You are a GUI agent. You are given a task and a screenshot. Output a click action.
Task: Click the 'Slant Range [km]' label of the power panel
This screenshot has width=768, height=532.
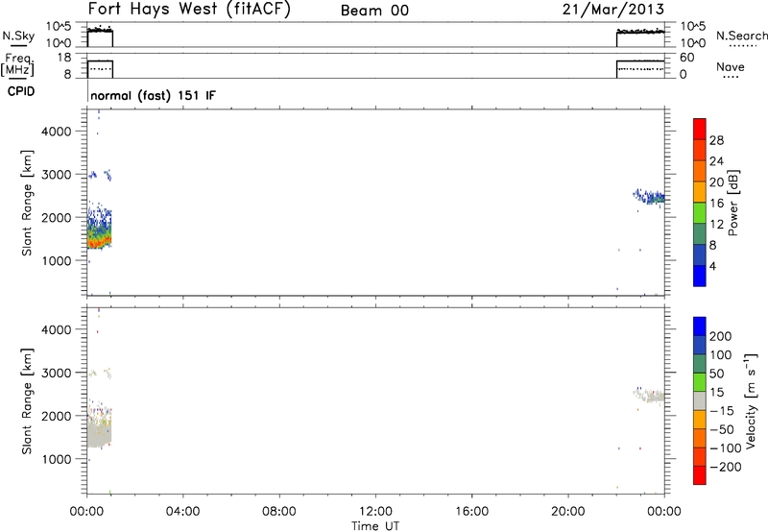27,203
